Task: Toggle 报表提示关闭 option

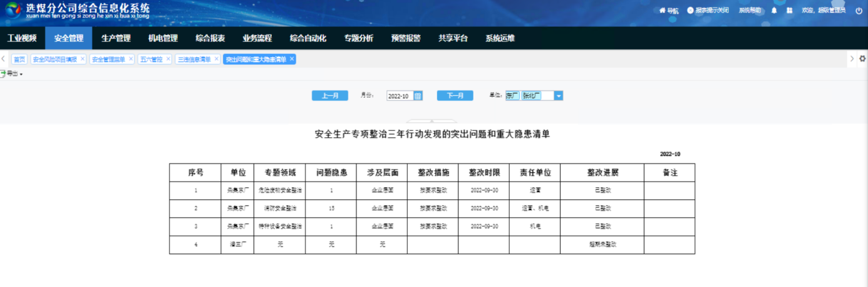Action: 708,11
